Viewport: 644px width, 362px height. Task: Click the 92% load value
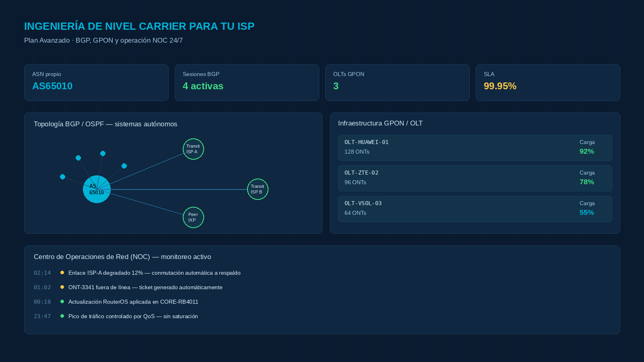tap(586, 152)
